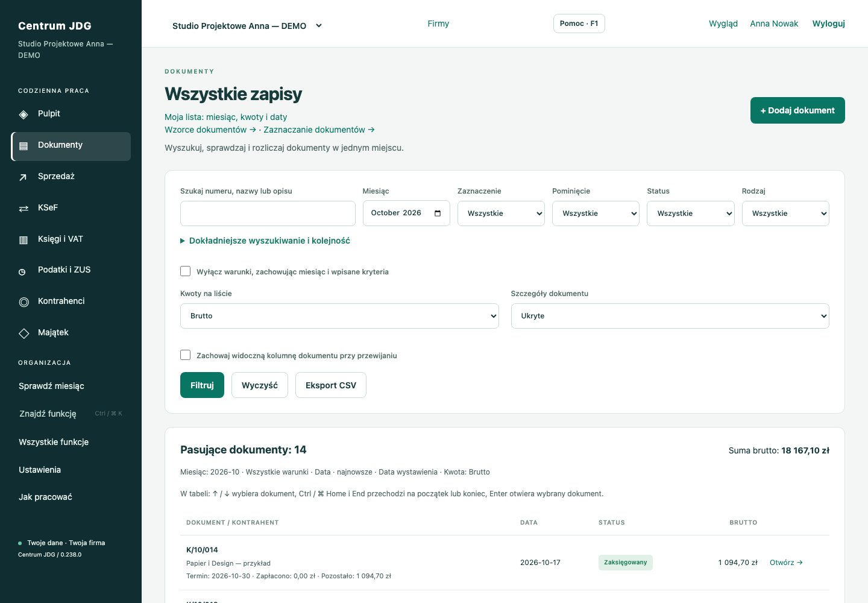Open 'Zaznaczanie dokumentów' link

click(x=319, y=130)
